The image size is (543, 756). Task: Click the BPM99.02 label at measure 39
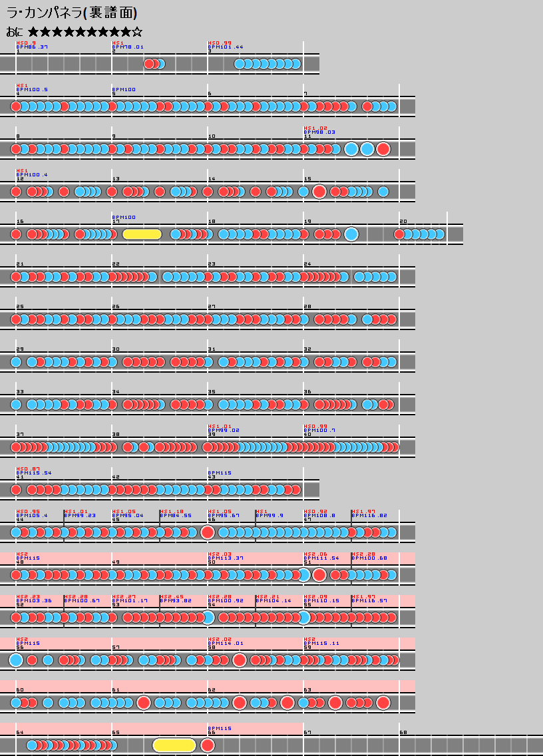[x=224, y=431]
